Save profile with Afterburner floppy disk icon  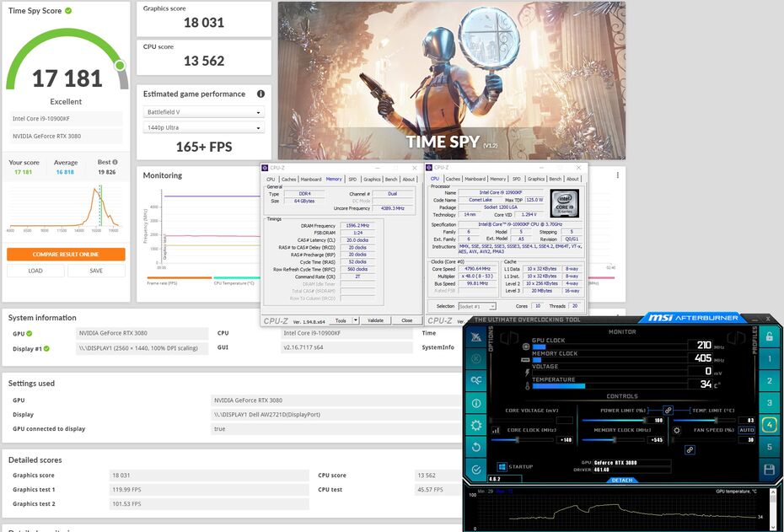tap(770, 470)
